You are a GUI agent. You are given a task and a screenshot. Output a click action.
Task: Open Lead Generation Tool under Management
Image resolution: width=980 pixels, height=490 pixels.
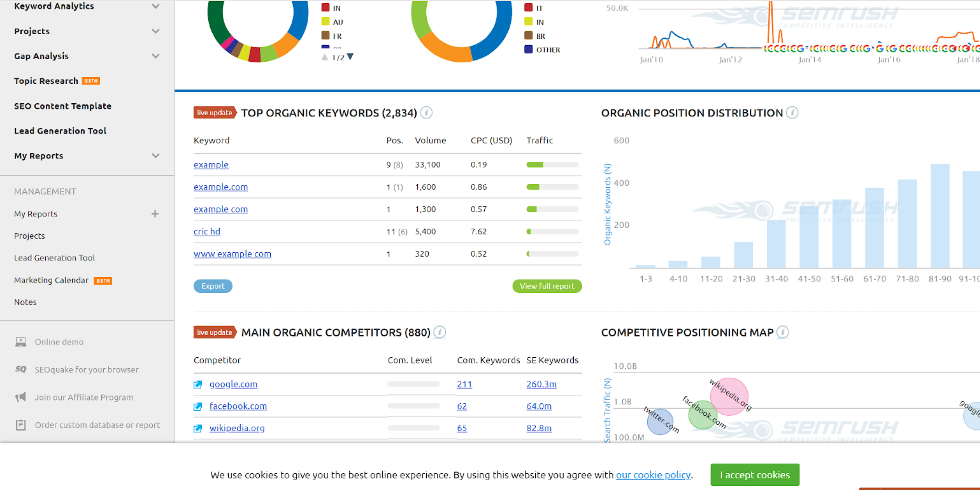point(54,258)
